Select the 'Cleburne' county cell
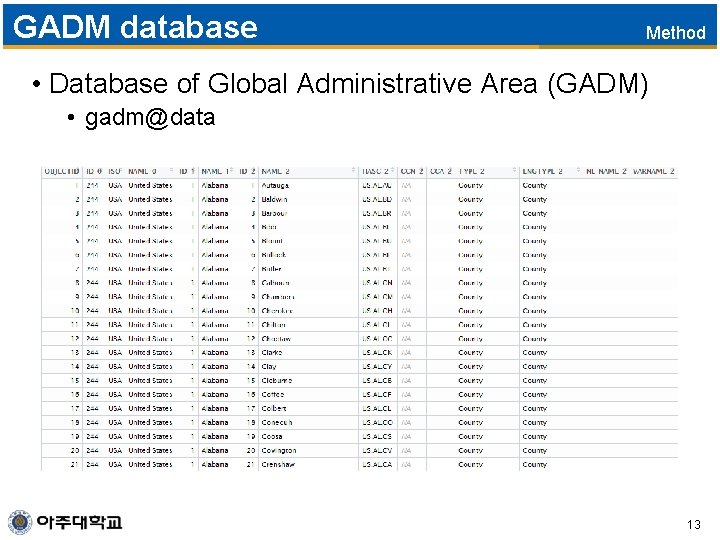This screenshot has width=720, height=540. pyautogui.click(x=276, y=381)
